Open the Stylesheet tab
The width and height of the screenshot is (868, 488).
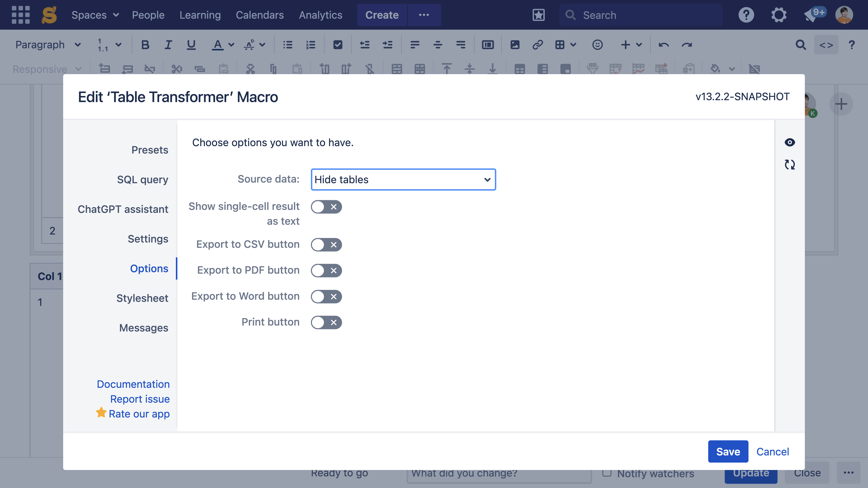point(142,298)
